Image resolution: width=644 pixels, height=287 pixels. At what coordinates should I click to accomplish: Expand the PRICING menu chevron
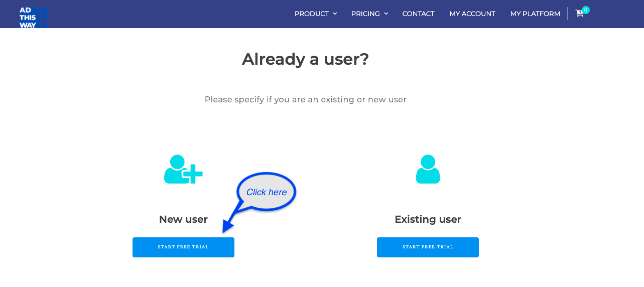pyautogui.click(x=386, y=14)
